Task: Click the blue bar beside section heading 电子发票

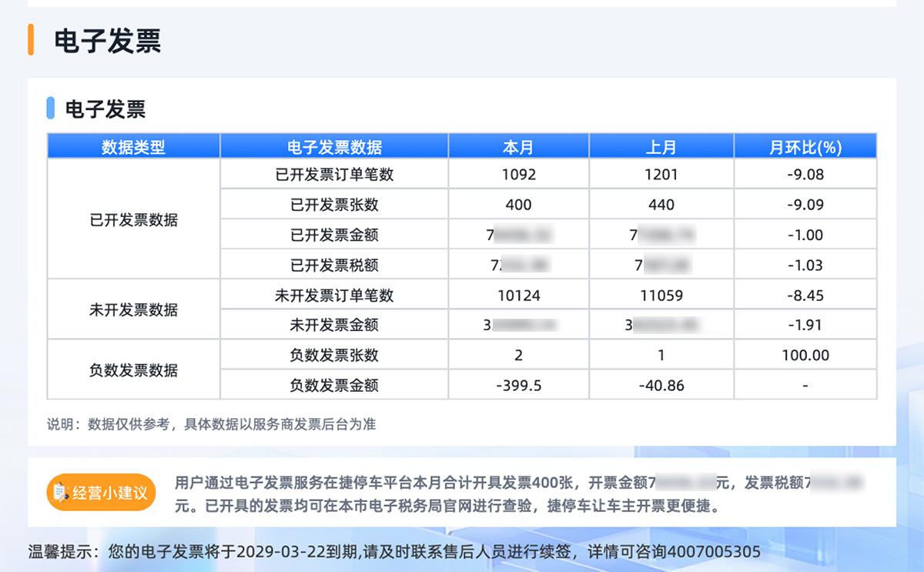Action: click(51, 109)
